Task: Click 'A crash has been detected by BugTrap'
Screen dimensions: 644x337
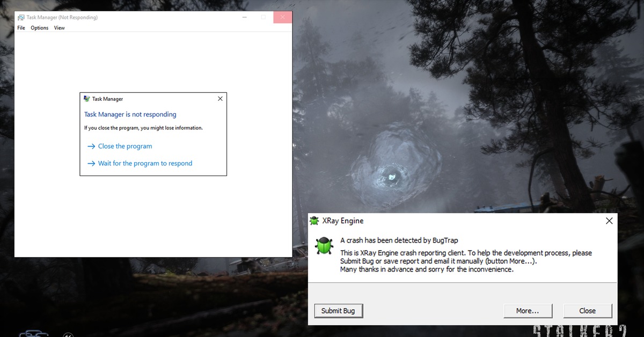Action: (399, 240)
